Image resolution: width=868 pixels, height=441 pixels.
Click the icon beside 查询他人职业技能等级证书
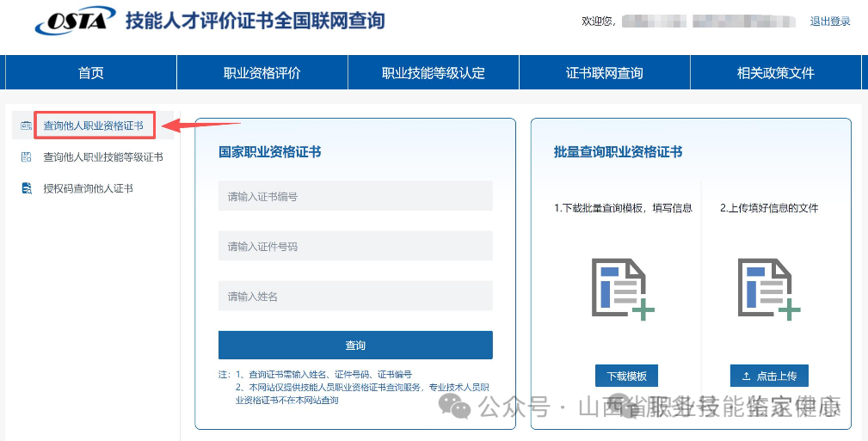tap(26, 157)
